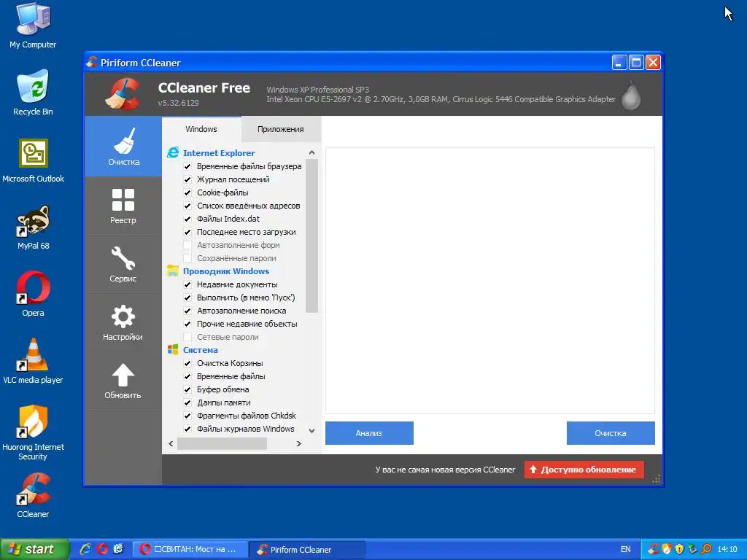The height and width of the screenshot is (560, 747).
Task: Click the CCleaner logo in header
Action: click(123, 94)
